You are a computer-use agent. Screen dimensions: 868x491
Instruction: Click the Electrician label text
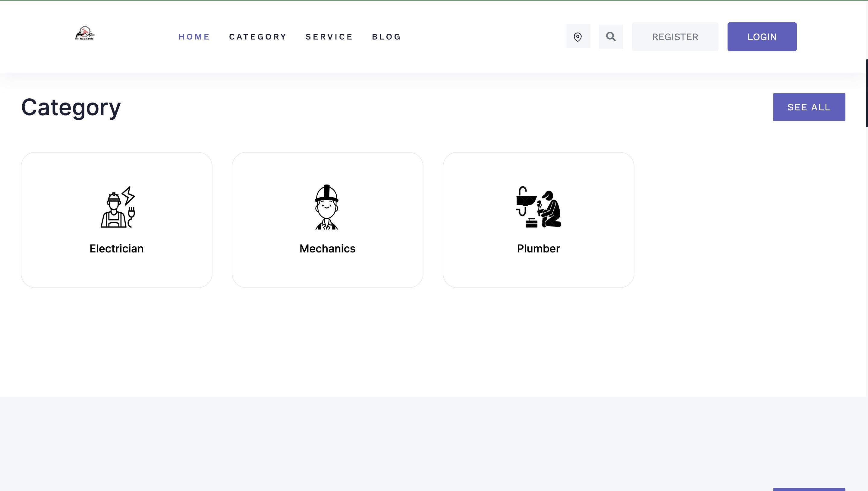(x=117, y=249)
